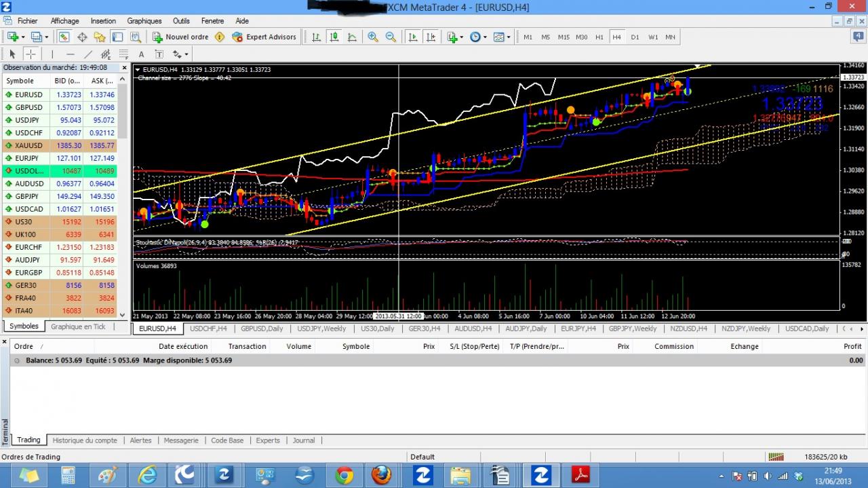Viewport: 868px width, 488px height.
Task: Open a new chart window icon
Action: 12,37
